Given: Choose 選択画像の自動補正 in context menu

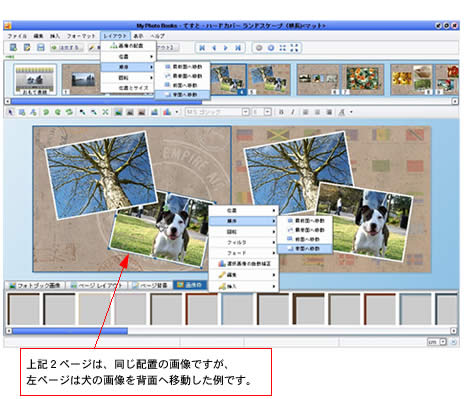Looking at the screenshot, I should [x=244, y=264].
